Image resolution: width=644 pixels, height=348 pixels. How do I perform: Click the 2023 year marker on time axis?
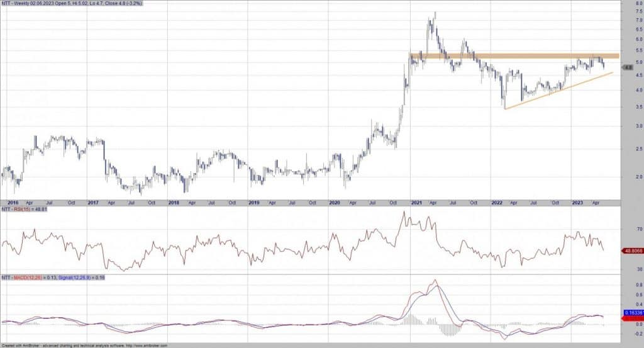point(578,203)
